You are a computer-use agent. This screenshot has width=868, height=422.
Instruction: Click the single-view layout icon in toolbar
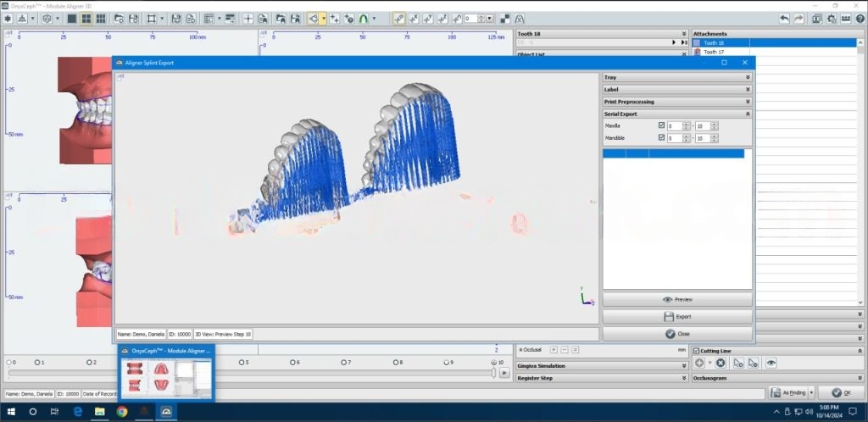[72, 18]
